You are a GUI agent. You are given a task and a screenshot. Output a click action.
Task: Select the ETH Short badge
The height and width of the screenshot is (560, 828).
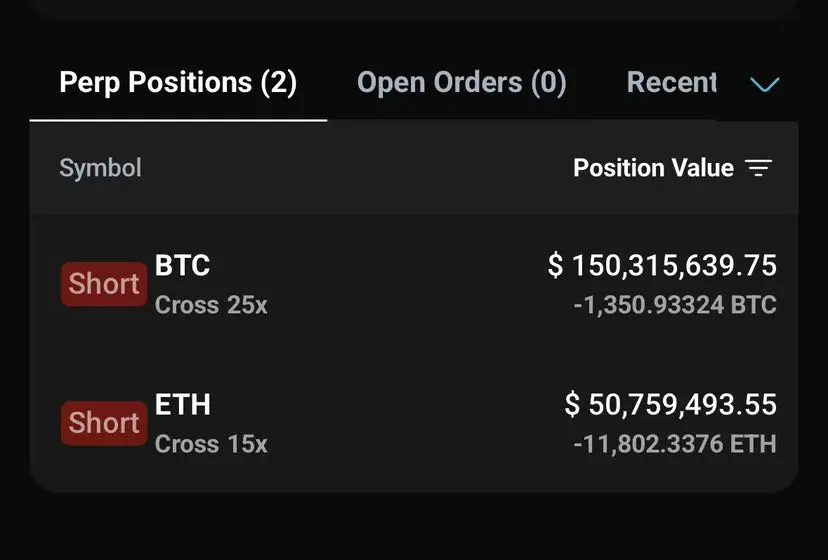104,423
